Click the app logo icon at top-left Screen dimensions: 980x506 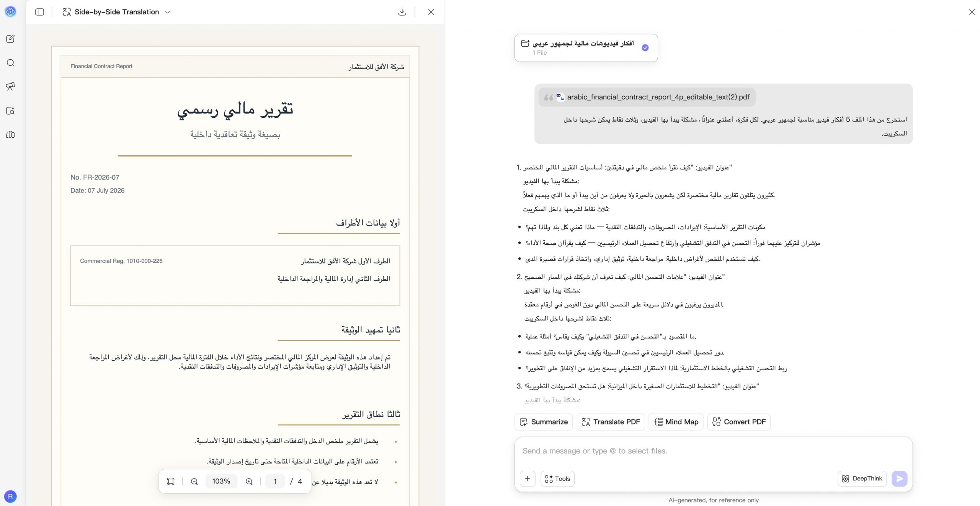tap(10, 12)
